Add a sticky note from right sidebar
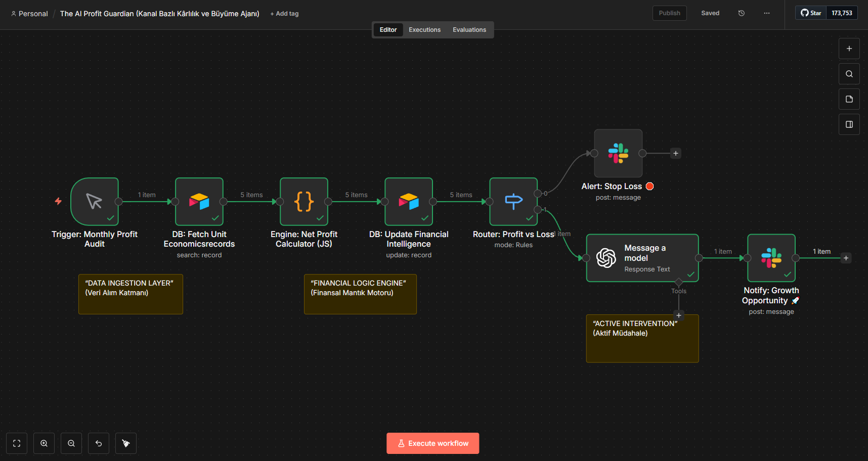The image size is (868, 461). 849,99
